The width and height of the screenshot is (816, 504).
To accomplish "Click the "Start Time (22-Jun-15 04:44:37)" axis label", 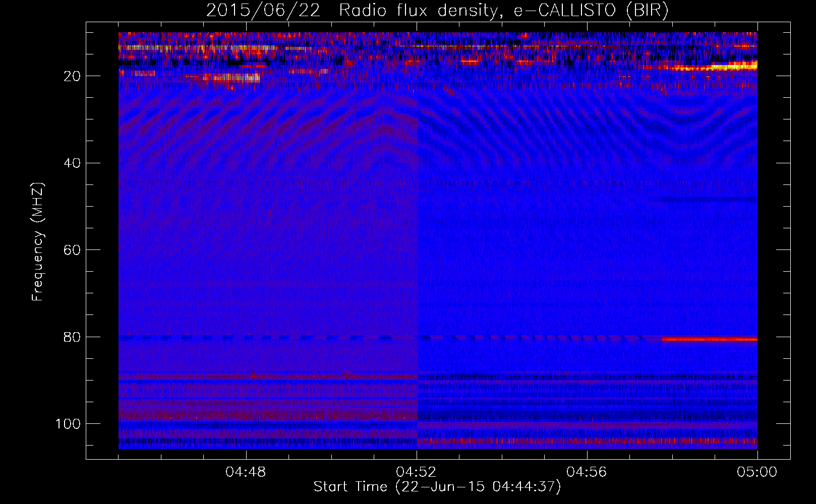I will [437, 487].
